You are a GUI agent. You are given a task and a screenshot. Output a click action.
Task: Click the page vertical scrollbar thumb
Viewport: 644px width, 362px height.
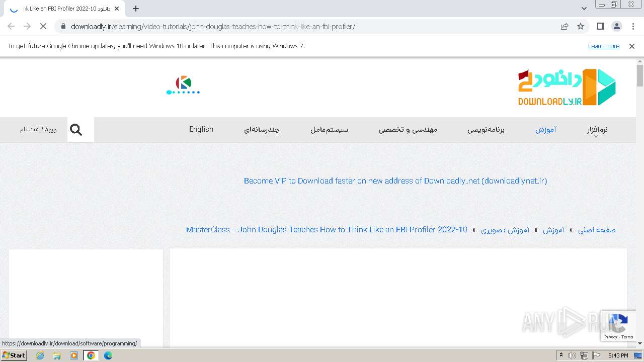[640, 75]
